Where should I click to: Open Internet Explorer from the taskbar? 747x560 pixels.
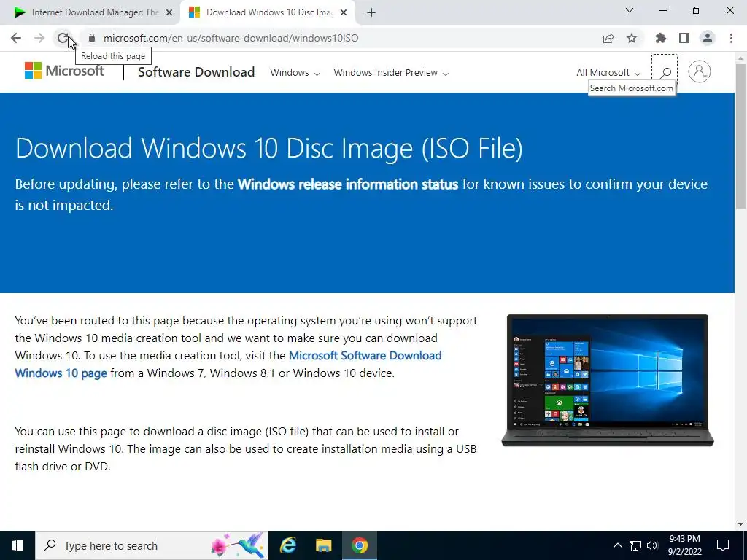point(287,545)
